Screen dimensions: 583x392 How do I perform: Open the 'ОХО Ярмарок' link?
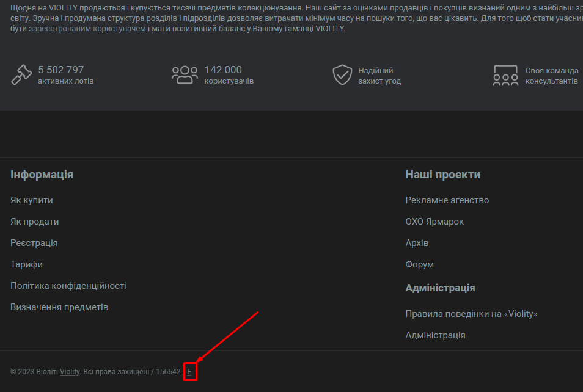pyautogui.click(x=435, y=222)
